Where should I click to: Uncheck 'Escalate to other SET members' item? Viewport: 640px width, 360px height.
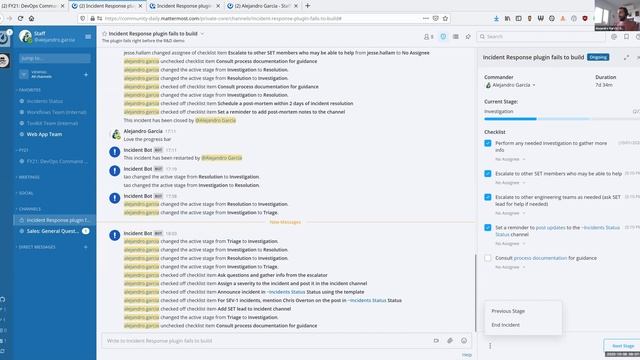(x=488, y=173)
